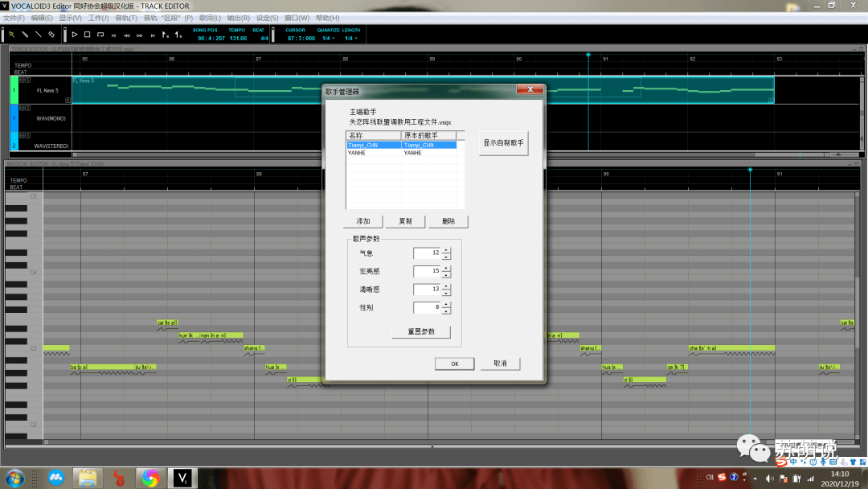Jump to song end with transport icon

(x=153, y=35)
